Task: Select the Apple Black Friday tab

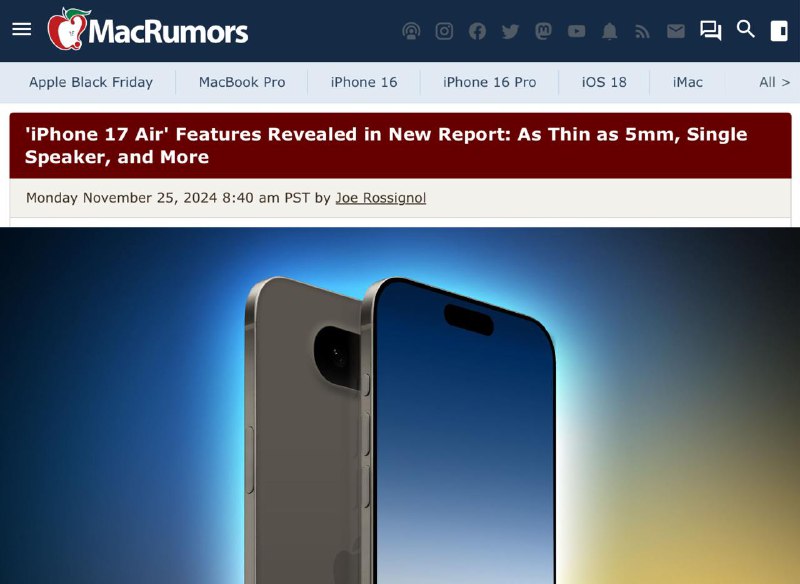Action: [91, 82]
